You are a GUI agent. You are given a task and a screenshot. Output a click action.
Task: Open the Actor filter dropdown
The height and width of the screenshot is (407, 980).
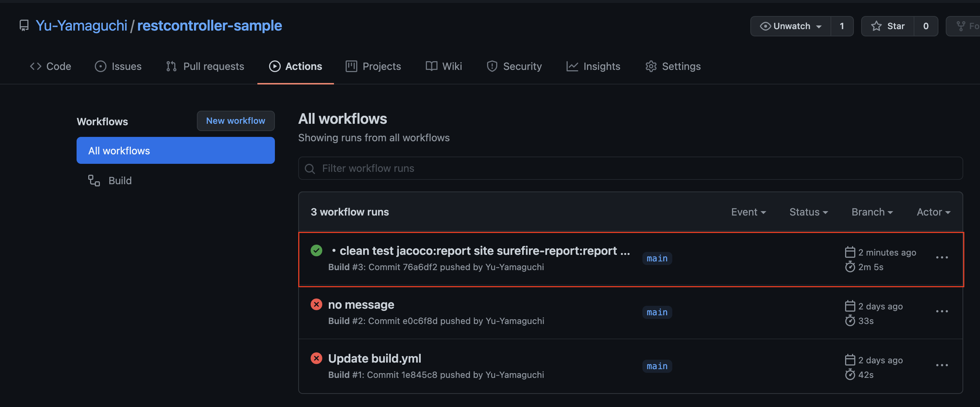933,212
